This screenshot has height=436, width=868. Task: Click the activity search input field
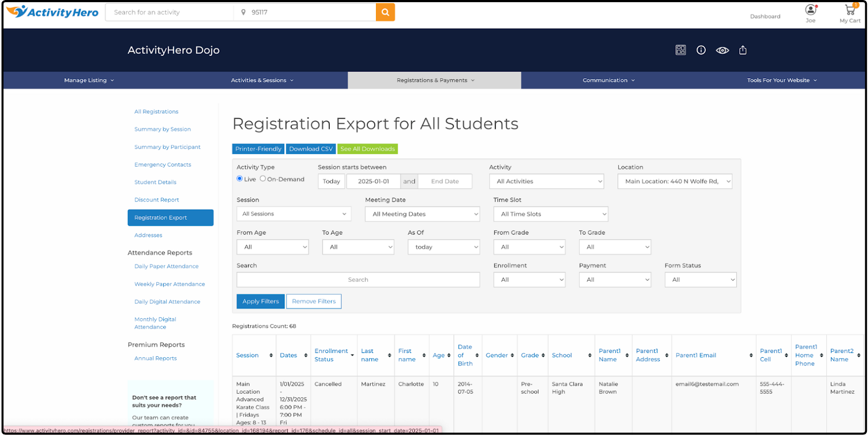pos(170,12)
